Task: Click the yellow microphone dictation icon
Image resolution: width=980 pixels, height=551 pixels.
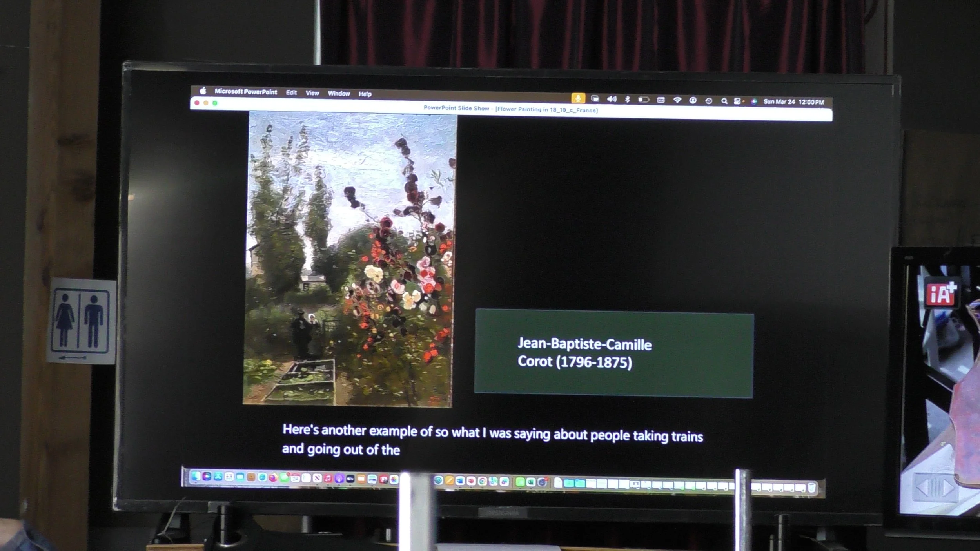Action: (578, 98)
